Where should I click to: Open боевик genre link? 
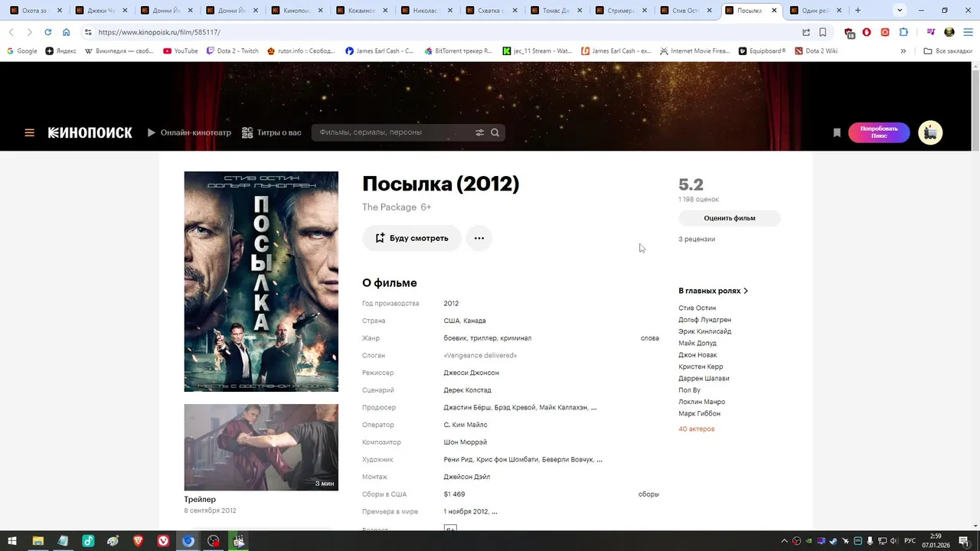(x=455, y=338)
